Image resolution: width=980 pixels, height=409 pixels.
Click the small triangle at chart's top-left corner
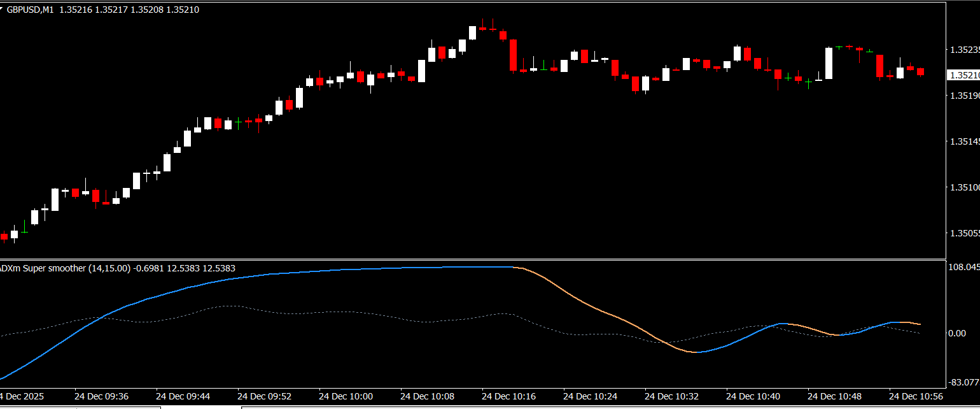point(4,10)
